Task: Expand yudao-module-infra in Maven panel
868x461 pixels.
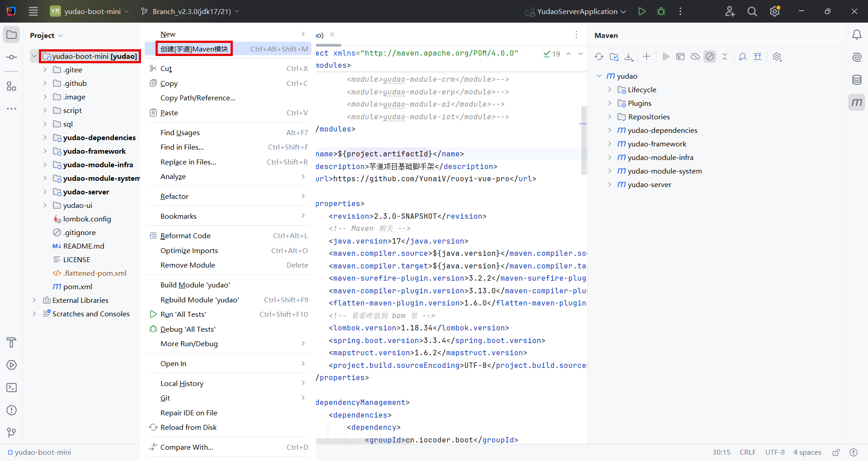Action: coord(609,157)
